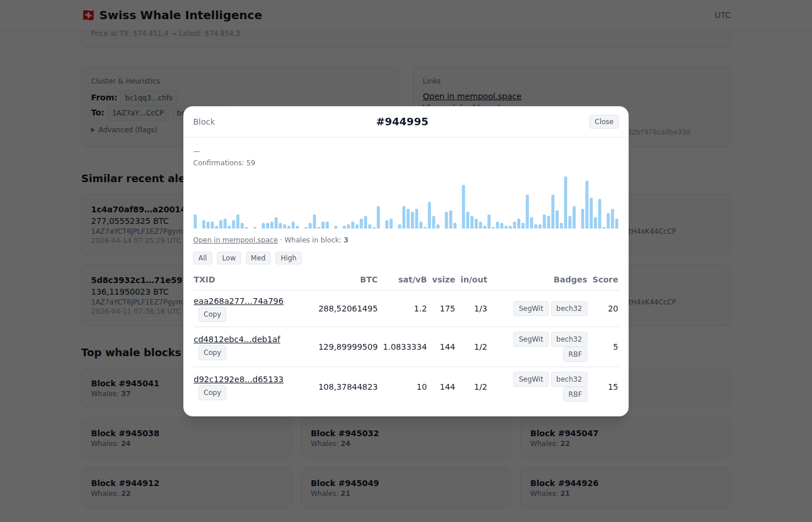Close the block #944995 dialog

tap(604, 122)
